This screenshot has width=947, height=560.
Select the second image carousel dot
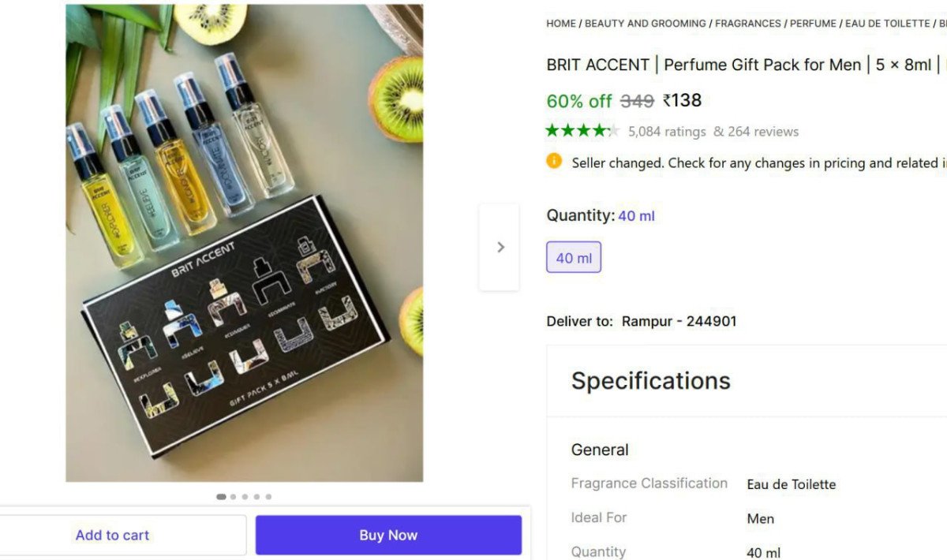click(x=234, y=497)
